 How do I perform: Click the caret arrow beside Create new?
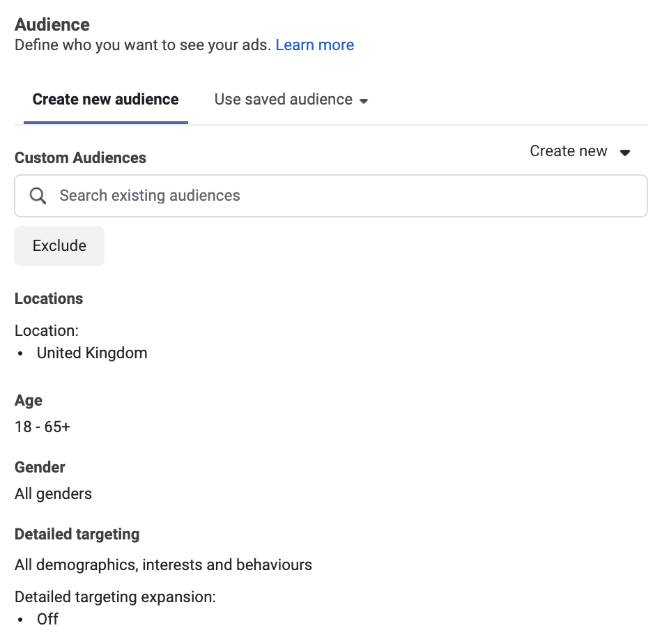point(625,152)
